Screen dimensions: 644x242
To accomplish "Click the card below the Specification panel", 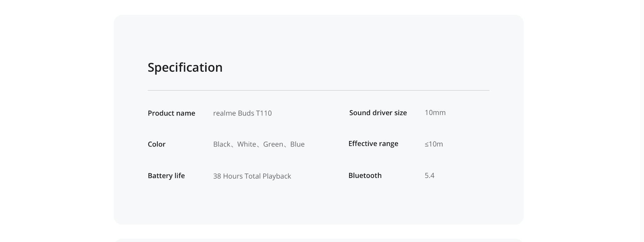I will [318, 241].
